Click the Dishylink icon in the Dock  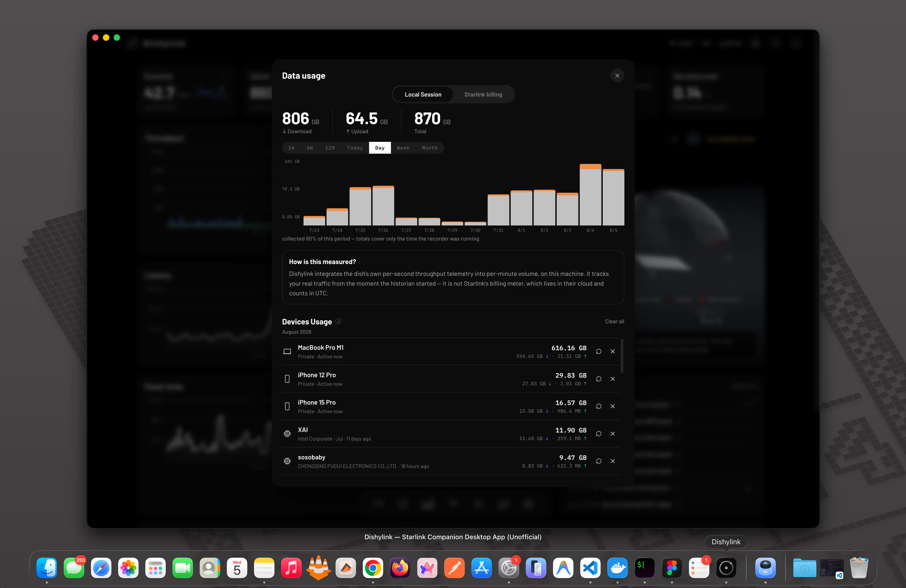(x=726, y=568)
